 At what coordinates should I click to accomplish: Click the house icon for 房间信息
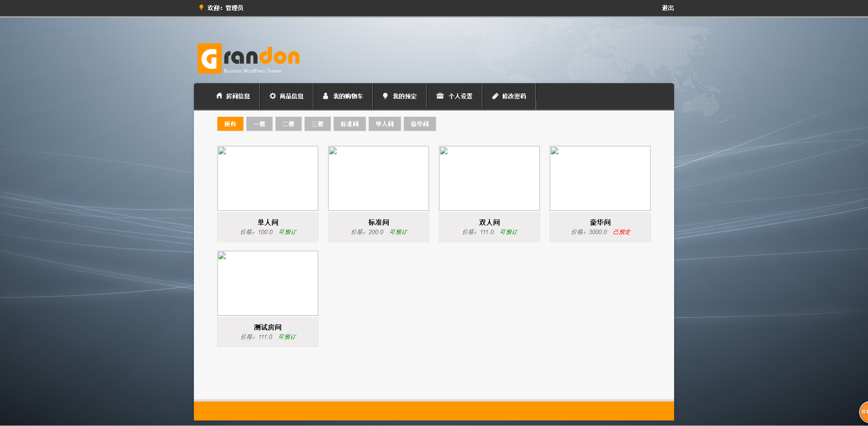(x=219, y=96)
